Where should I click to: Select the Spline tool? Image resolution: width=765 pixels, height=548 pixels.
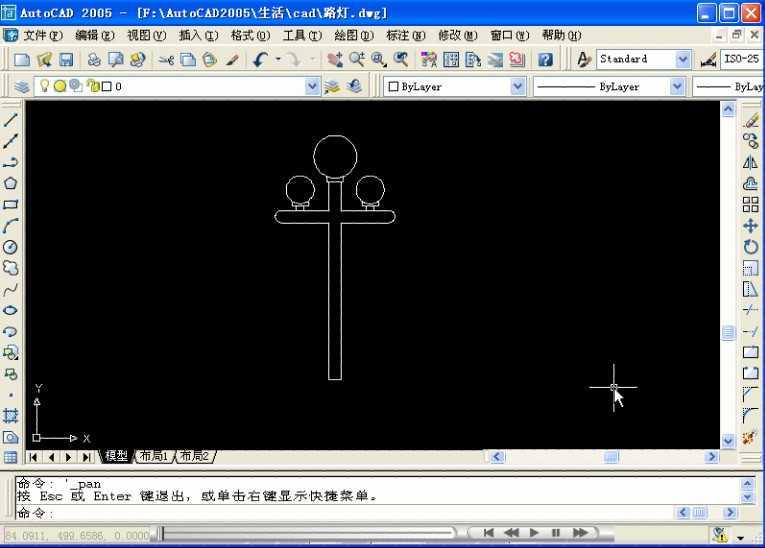10,289
